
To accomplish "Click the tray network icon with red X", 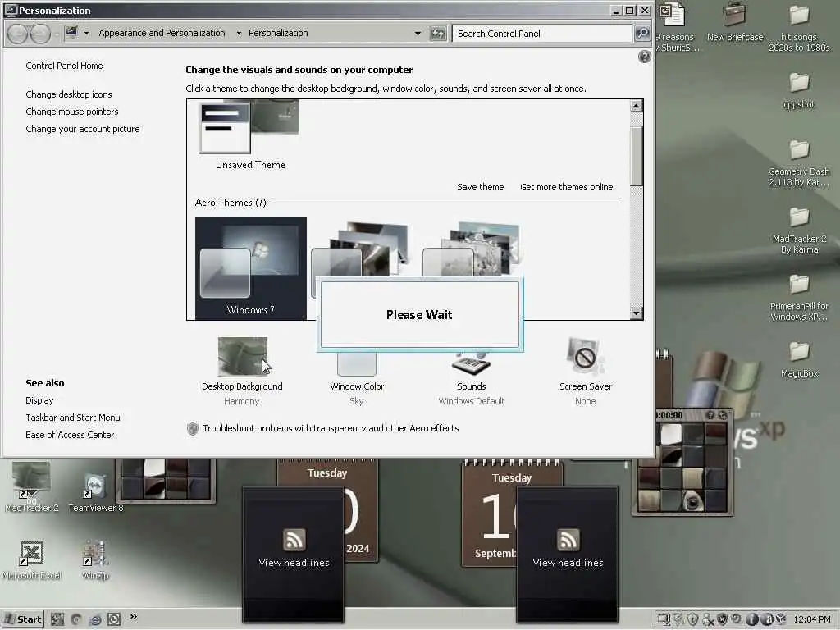I will click(x=708, y=620).
